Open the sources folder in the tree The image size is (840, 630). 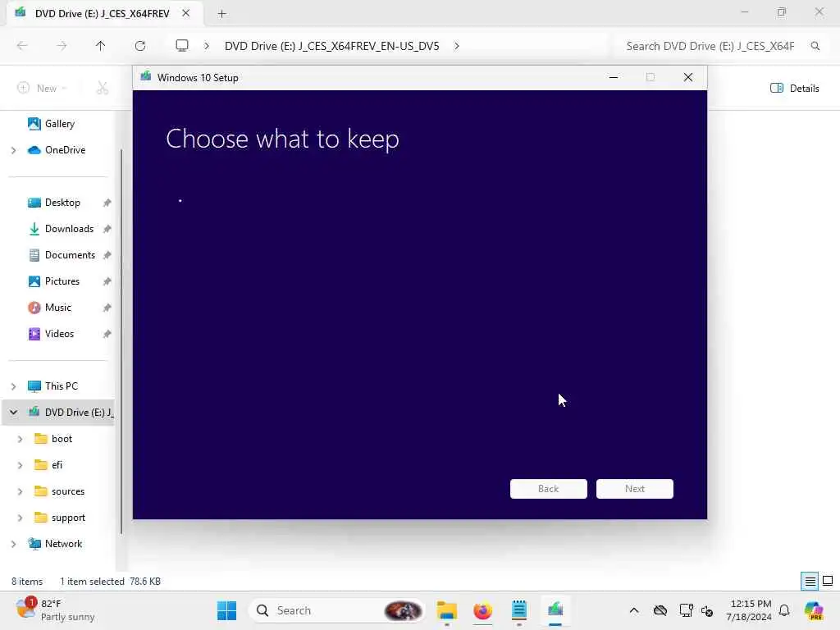point(67,491)
